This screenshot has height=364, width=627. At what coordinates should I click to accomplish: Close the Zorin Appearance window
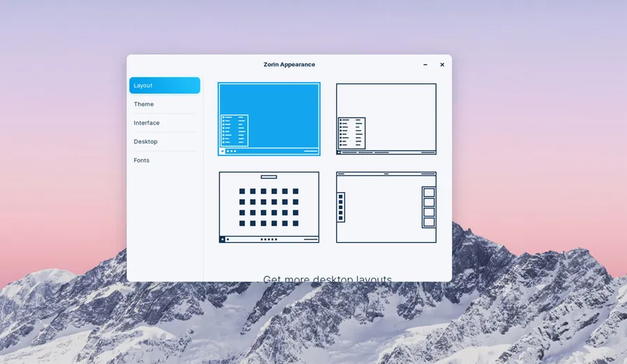(442, 65)
